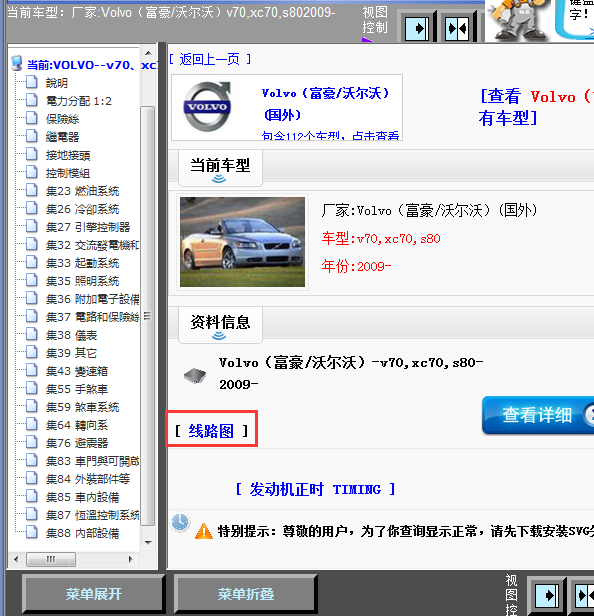Open the 線路圖 wiring diagram link
The image size is (594, 616).
[211, 431]
